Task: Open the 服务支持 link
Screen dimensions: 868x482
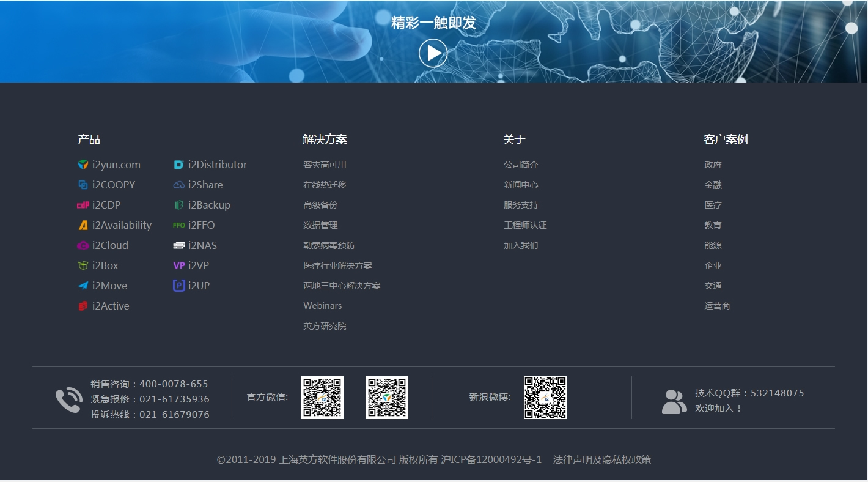Action: coord(521,205)
